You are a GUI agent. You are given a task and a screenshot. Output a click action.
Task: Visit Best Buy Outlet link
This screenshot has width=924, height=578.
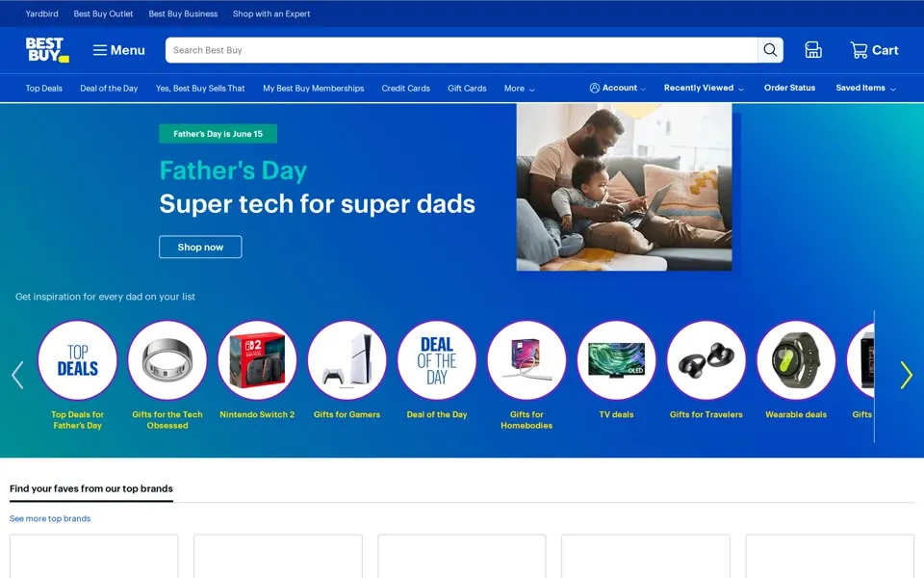[103, 13]
